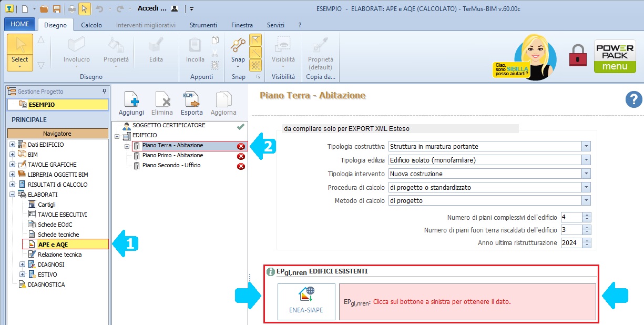Screen dimensions: 644x325
Task: Open the Strumenti ribbon tab
Action: tap(203, 25)
